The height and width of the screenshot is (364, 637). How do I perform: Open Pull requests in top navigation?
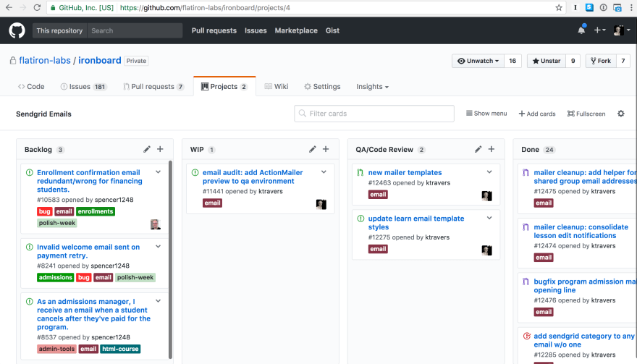point(214,30)
